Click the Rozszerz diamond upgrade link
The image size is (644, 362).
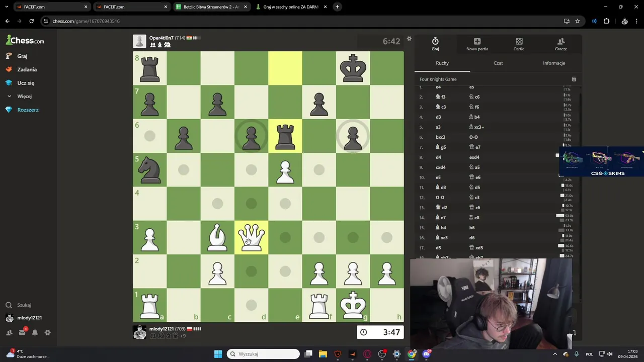[28, 110]
